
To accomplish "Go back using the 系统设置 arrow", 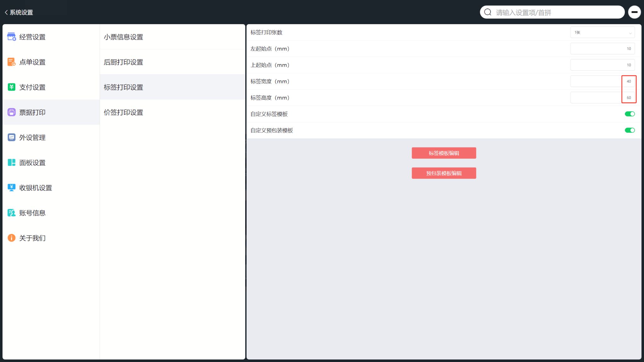I will tap(6, 12).
